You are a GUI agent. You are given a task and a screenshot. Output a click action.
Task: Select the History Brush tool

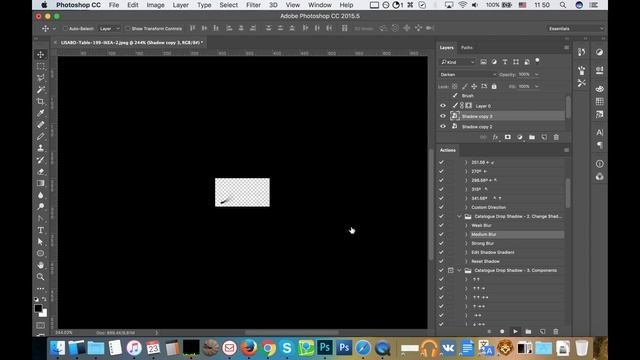[x=40, y=160]
